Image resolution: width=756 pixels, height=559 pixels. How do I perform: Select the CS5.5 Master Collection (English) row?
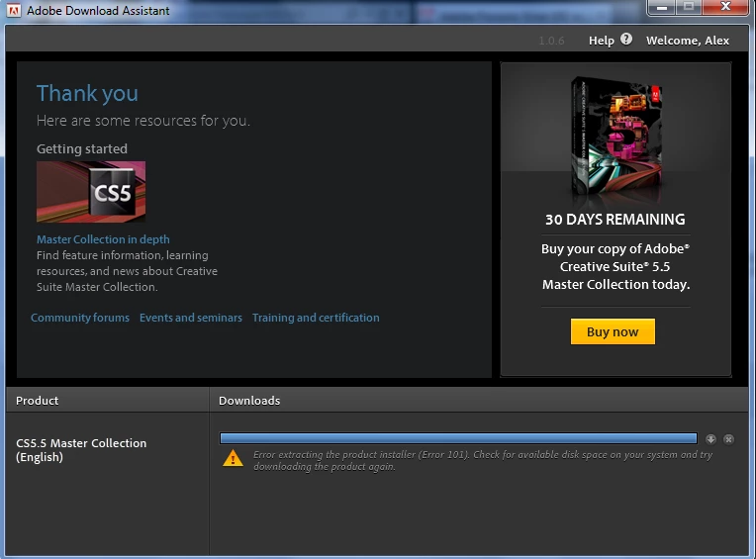[x=81, y=450]
